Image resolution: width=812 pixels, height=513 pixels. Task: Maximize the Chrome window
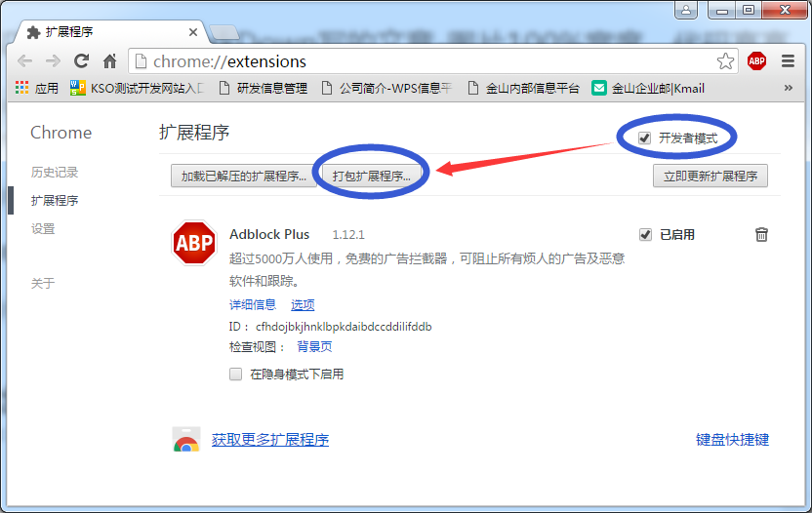coord(749,10)
